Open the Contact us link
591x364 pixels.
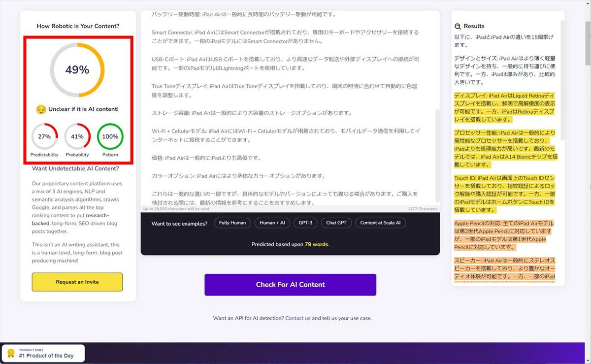(x=297, y=318)
